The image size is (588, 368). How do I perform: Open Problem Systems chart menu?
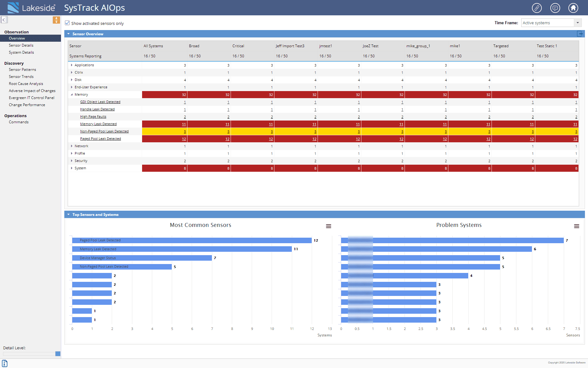(577, 226)
